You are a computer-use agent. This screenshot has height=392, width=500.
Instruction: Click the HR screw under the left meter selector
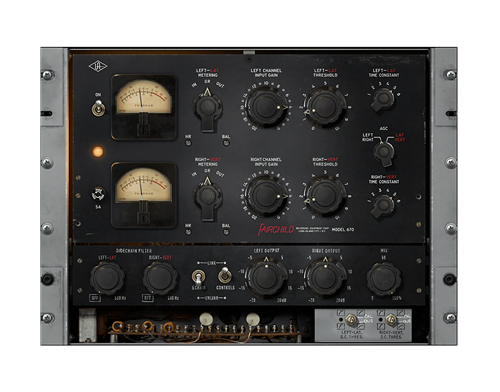tap(188, 143)
